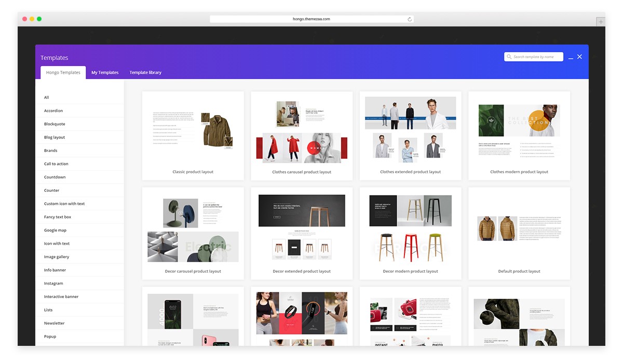Select the Popup category
This screenshot has height=364, width=623.
click(x=79, y=337)
